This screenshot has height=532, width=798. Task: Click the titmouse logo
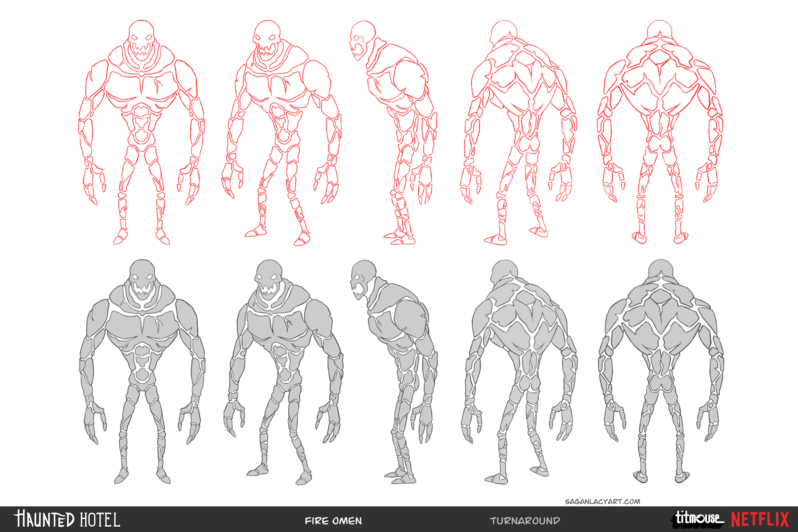click(698, 519)
